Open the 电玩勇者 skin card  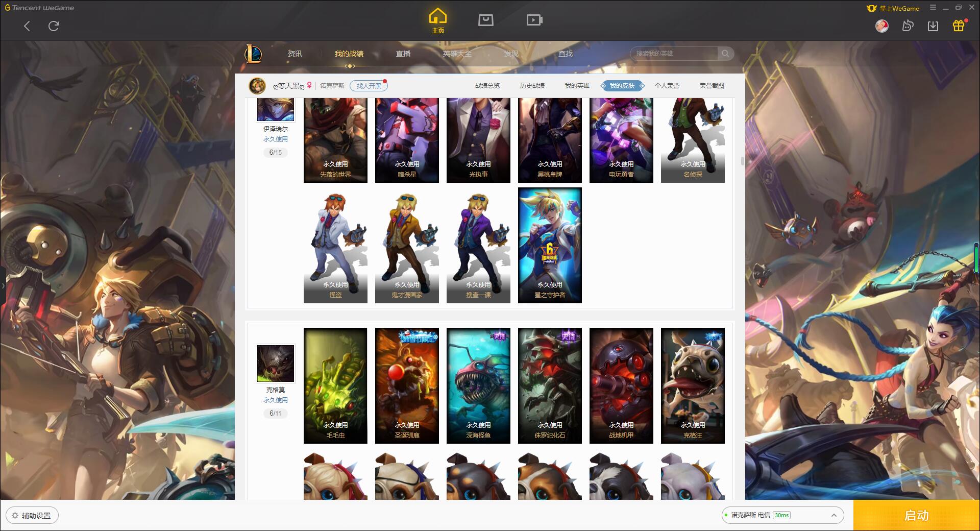[x=621, y=140]
